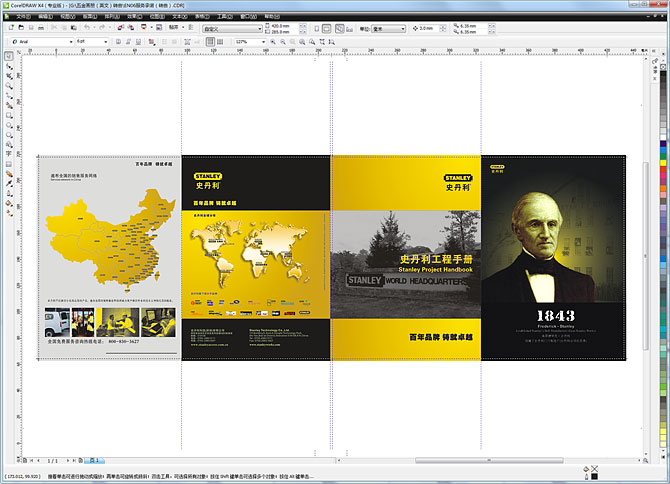The width and height of the screenshot is (670, 484).
Task: Click the page width field showing 420.0 mm
Action: [283, 26]
